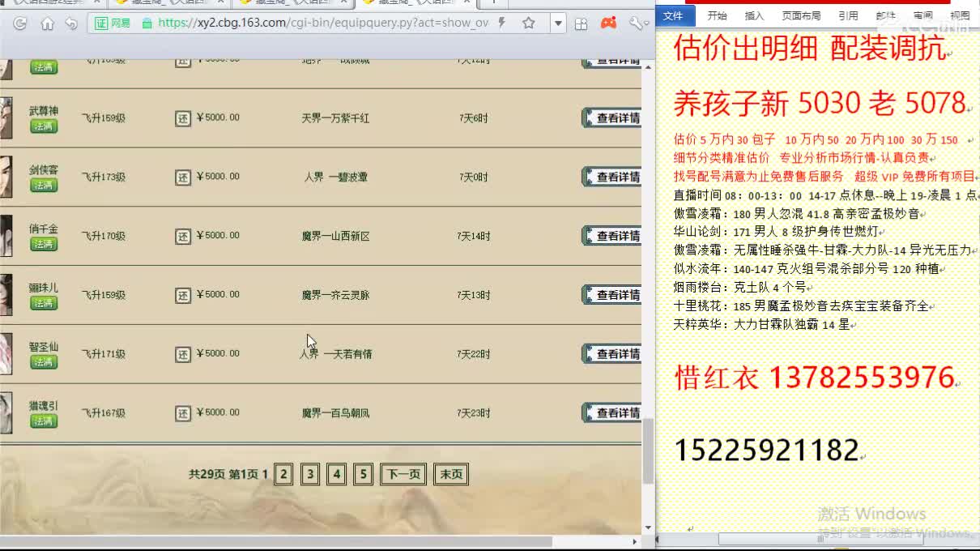This screenshot has height=551, width=980.
Task: Click the green secure lock icon
Action: click(x=147, y=23)
